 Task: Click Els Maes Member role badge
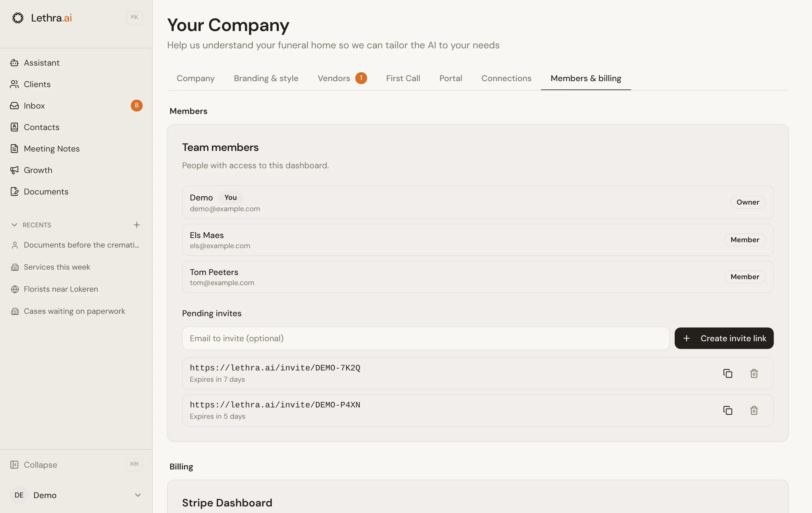(x=745, y=240)
